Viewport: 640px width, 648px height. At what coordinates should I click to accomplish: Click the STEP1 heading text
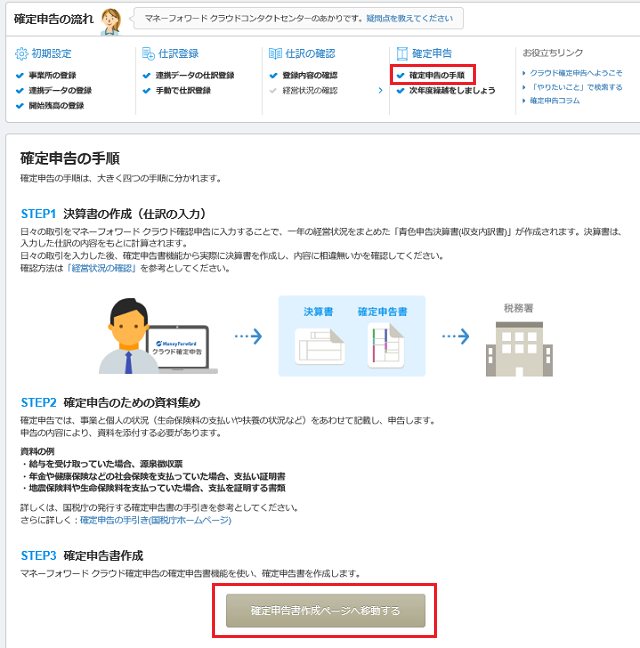(x=113, y=214)
